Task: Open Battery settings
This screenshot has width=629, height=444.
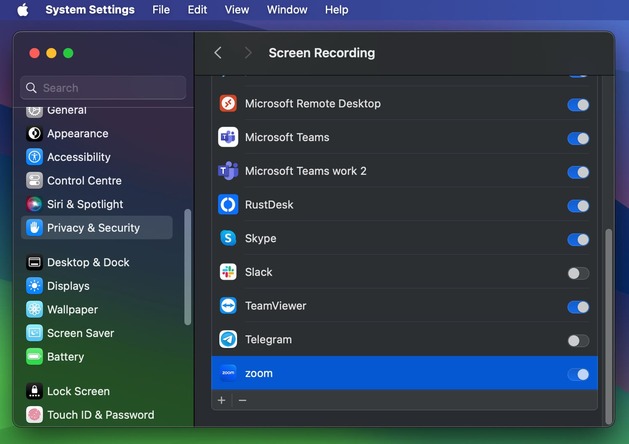Action: pos(97,357)
